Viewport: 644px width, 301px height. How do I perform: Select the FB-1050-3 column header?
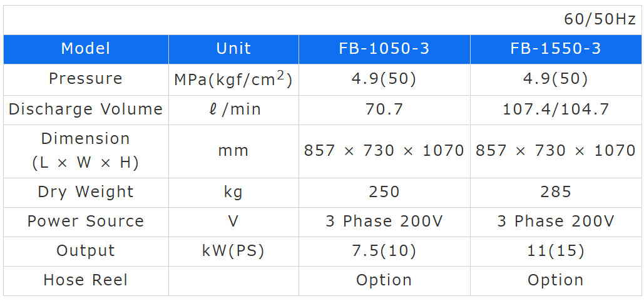[x=384, y=49]
